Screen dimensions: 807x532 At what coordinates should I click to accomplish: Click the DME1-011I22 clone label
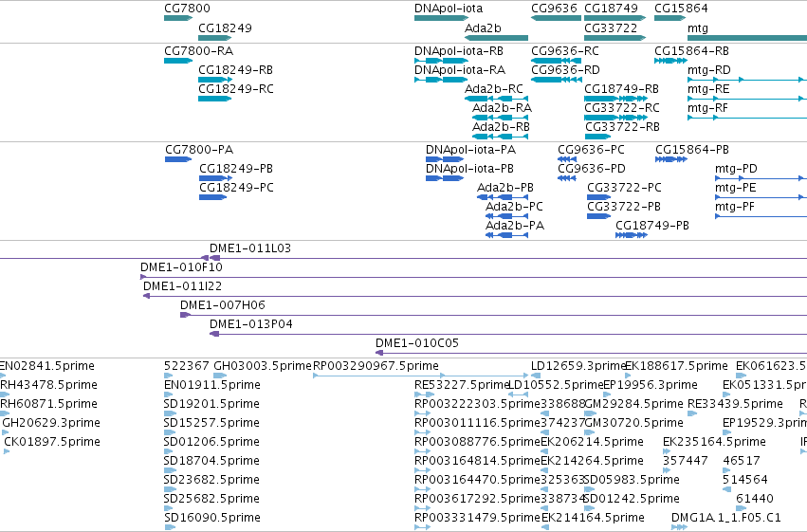[x=183, y=286]
